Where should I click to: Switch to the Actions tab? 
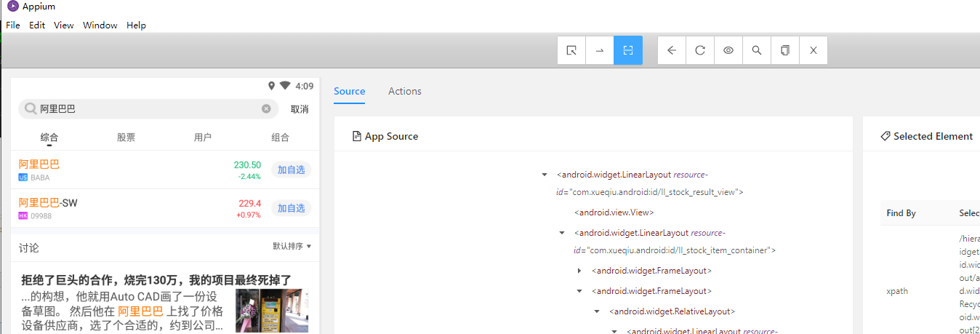point(405,91)
